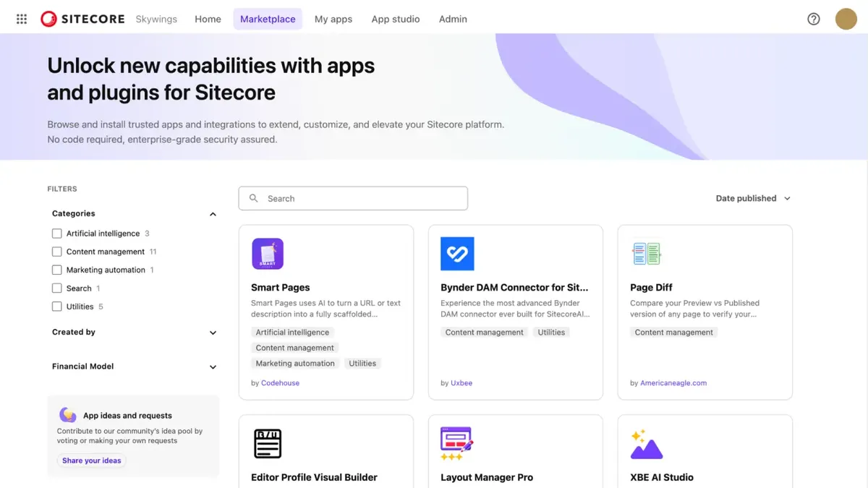Viewport: 868px width, 488px height.
Task: Open the Bynder DAM Connector app title
Action: [x=514, y=288]
